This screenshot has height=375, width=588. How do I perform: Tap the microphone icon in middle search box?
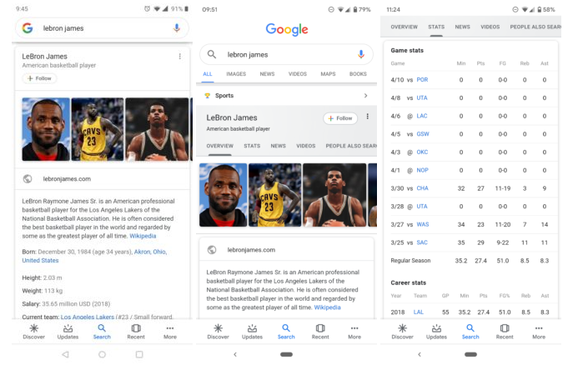361,54
